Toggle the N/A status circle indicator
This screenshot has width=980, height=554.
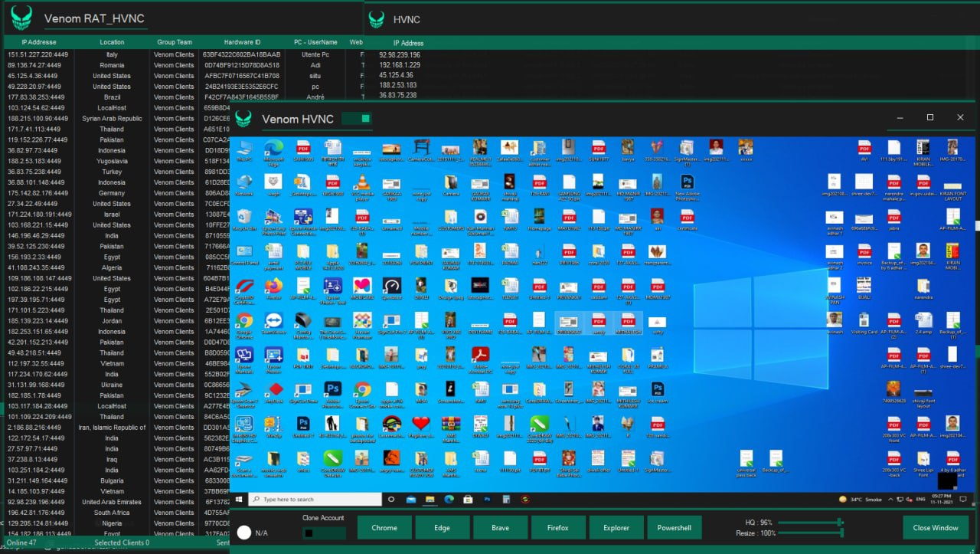[244, 533]
